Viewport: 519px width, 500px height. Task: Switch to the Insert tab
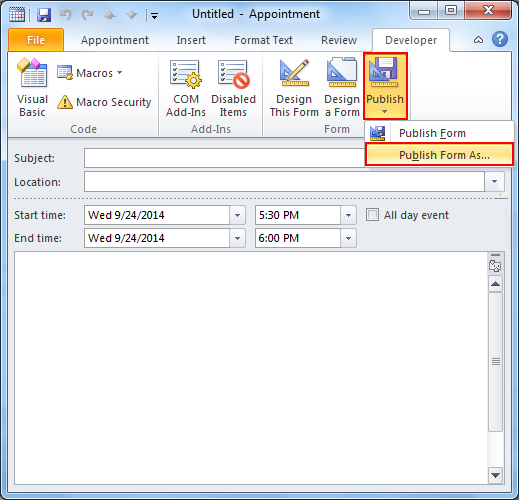pos(191,40)
